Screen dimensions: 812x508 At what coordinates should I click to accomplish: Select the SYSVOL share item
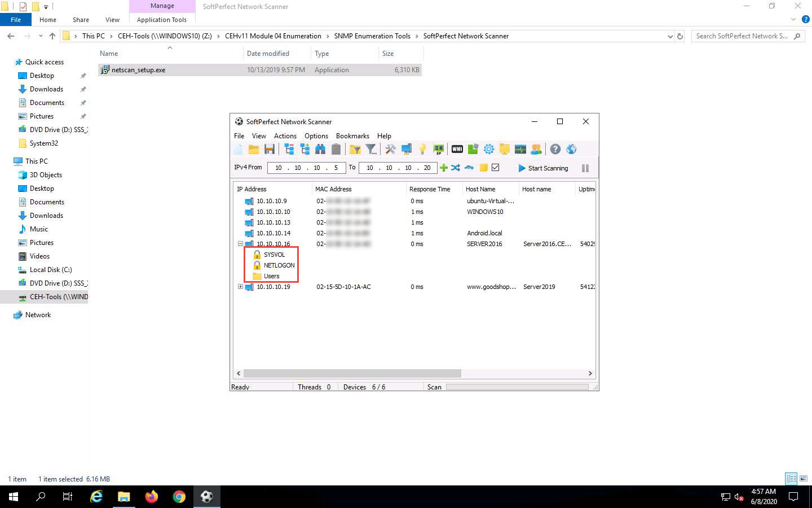274,255
